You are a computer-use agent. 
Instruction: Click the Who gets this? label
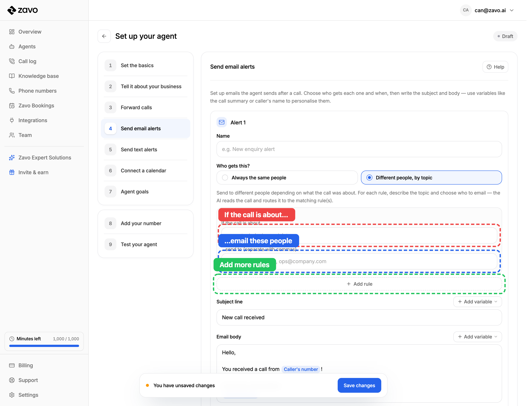tap(233, 166)
